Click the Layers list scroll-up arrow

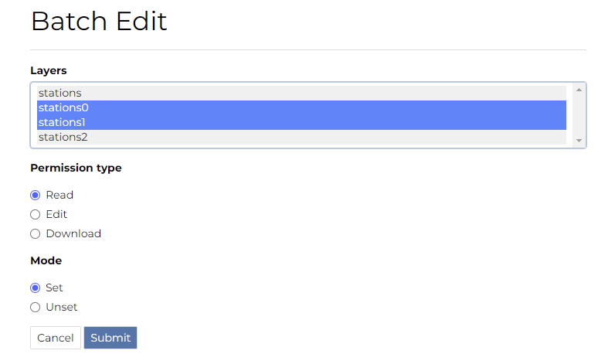(x=579, y=90)
